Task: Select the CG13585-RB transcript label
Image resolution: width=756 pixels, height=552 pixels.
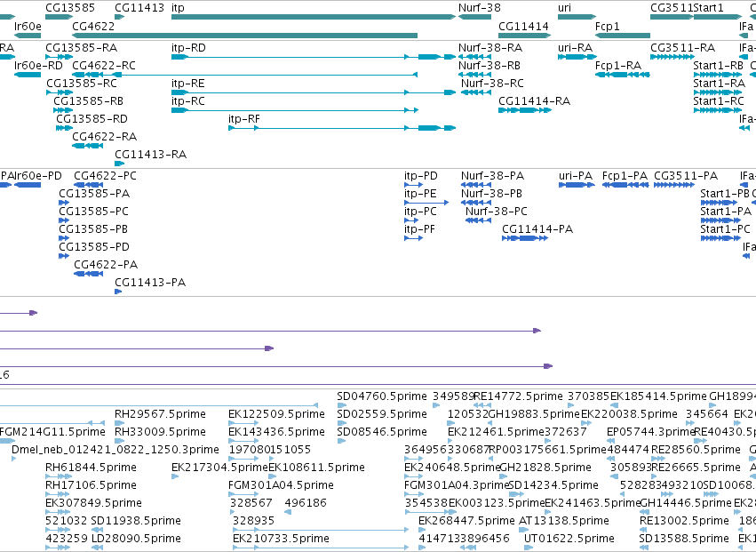Action: pos(88,101)
